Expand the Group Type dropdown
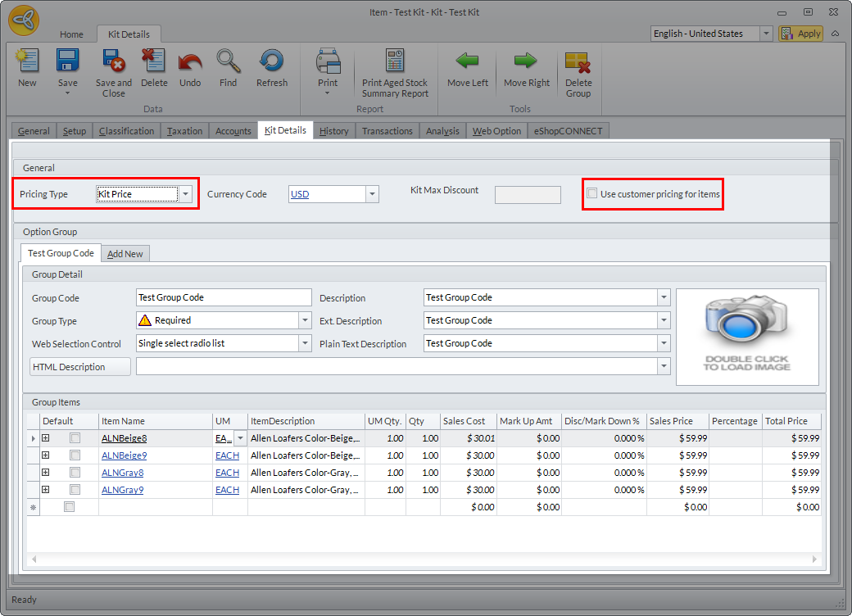This screenshot has width=852, height=616. [305, 320]
